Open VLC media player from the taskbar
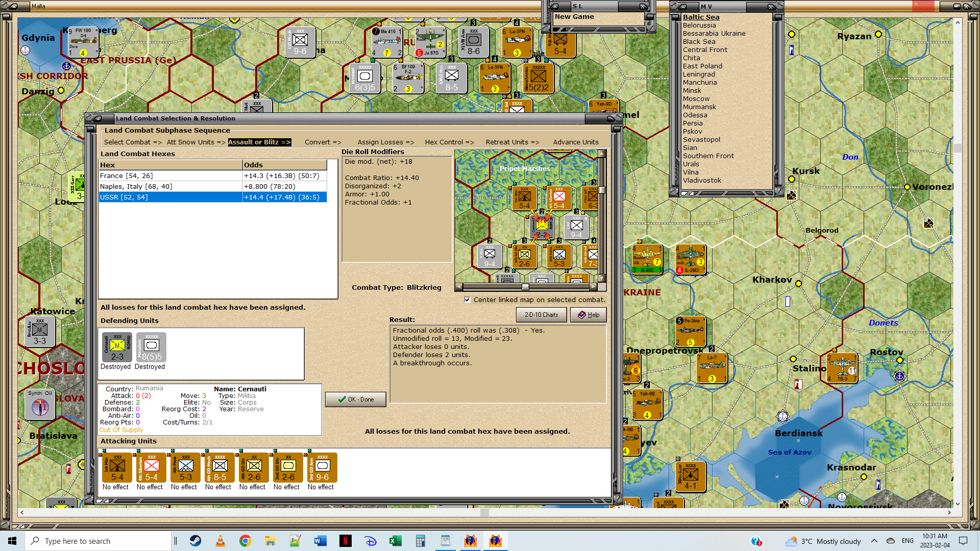 click(220, 541)
